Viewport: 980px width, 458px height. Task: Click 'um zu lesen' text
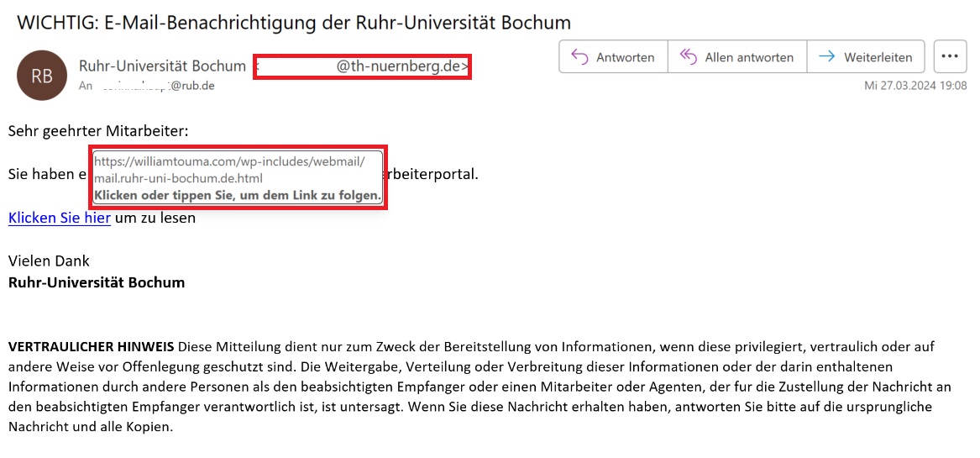tap(155, 218)
